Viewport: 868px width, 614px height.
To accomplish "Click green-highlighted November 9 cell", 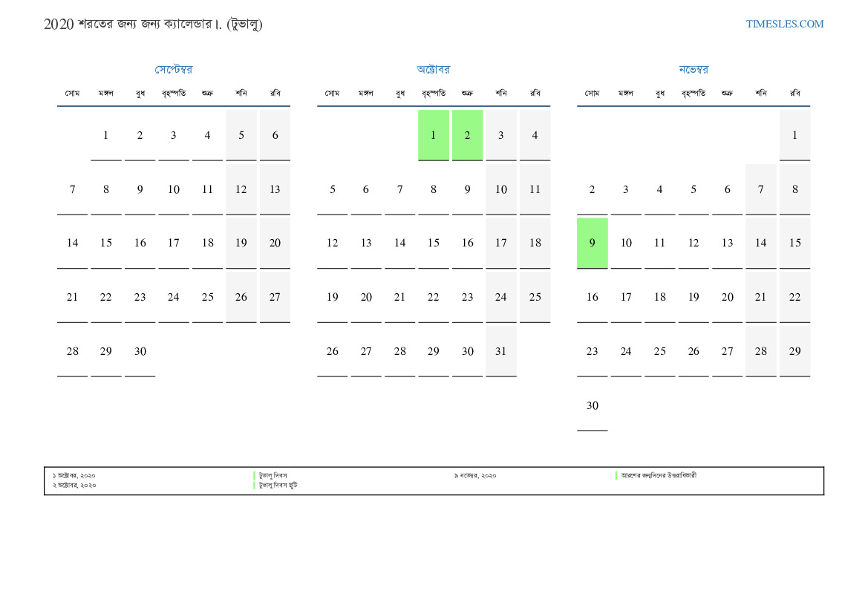I will pos(593,243).
